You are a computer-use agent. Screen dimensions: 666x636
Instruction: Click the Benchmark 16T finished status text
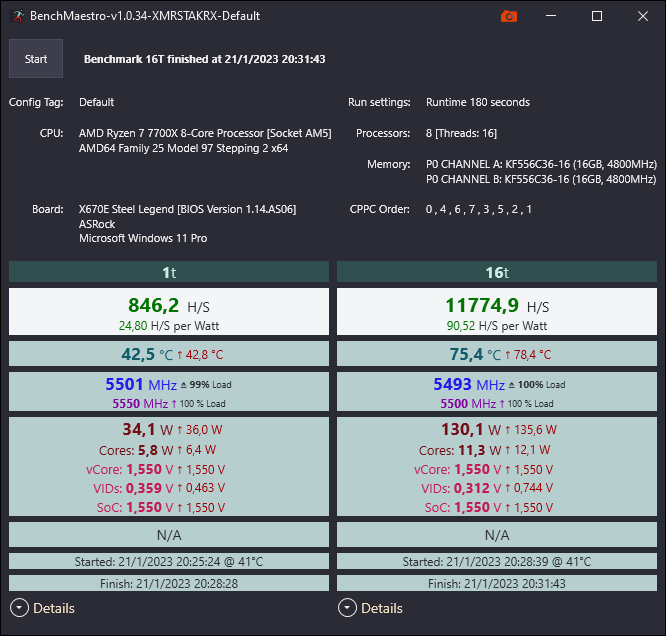204,59
